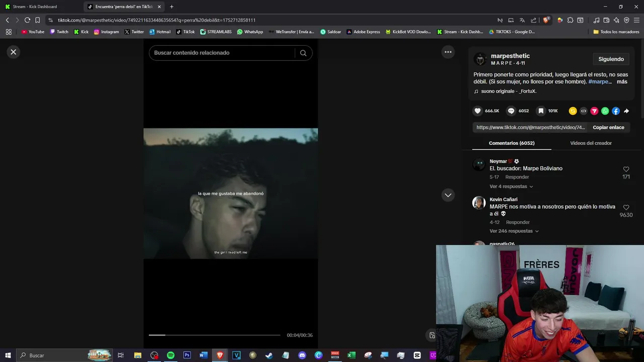Reply to Neymar's comment via Responder
This screenshot has height=362, width=644.
[517, 177]
